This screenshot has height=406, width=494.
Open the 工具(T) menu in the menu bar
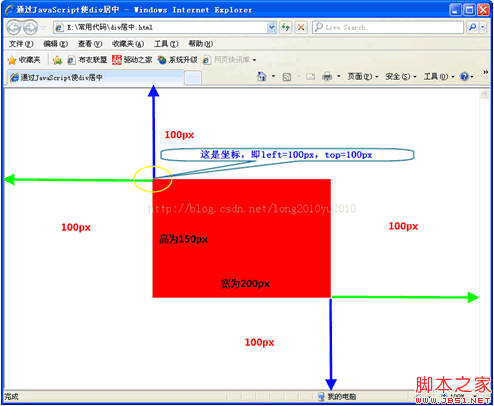coord(166,44)
